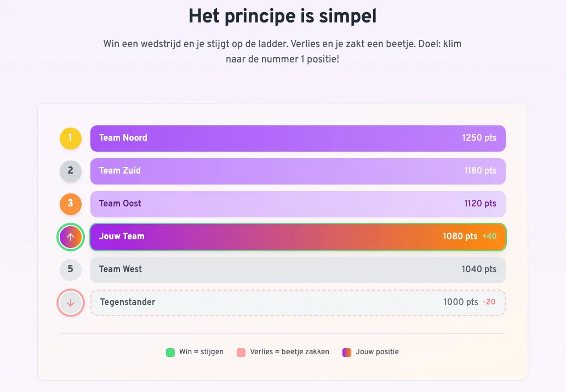Open the Het principe is simpel heading

click(x=283, y=16)
